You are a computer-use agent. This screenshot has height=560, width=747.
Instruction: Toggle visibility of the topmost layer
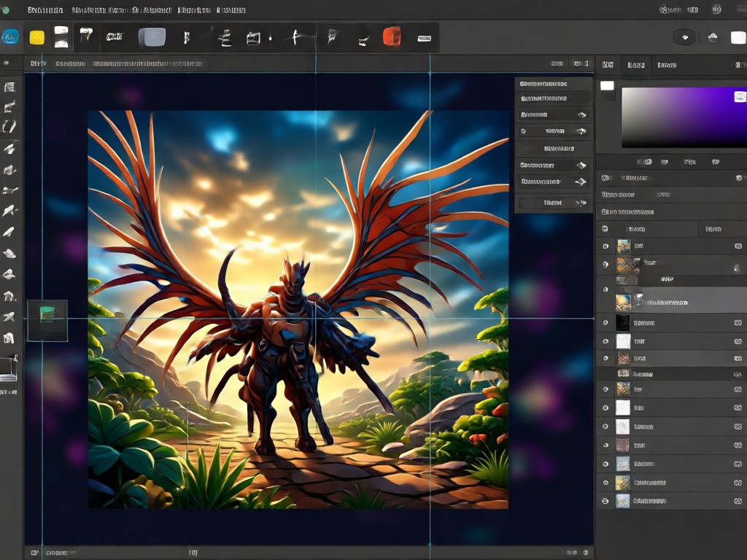pos(605,246)
